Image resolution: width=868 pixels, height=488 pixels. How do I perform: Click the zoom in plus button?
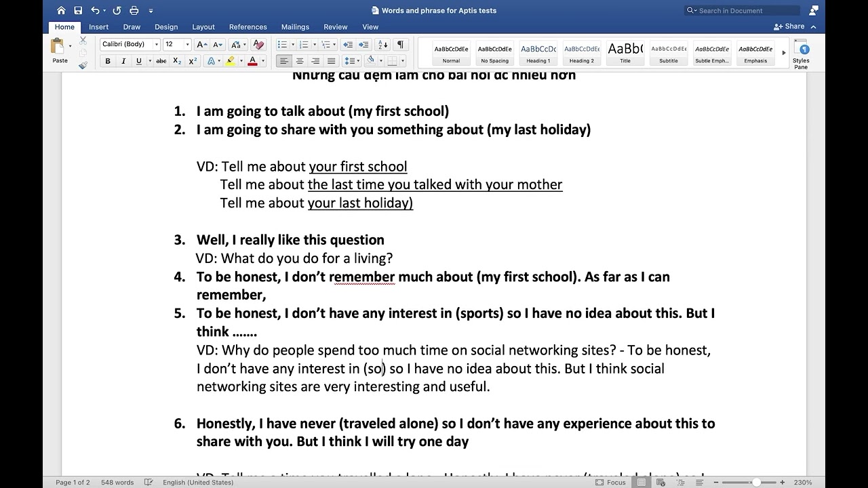click(x=783, y=483)
